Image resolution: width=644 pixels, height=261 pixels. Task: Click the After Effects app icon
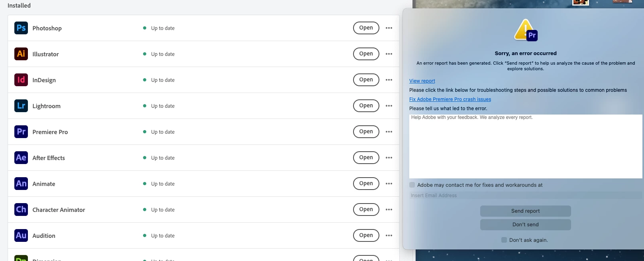point(21,158)
